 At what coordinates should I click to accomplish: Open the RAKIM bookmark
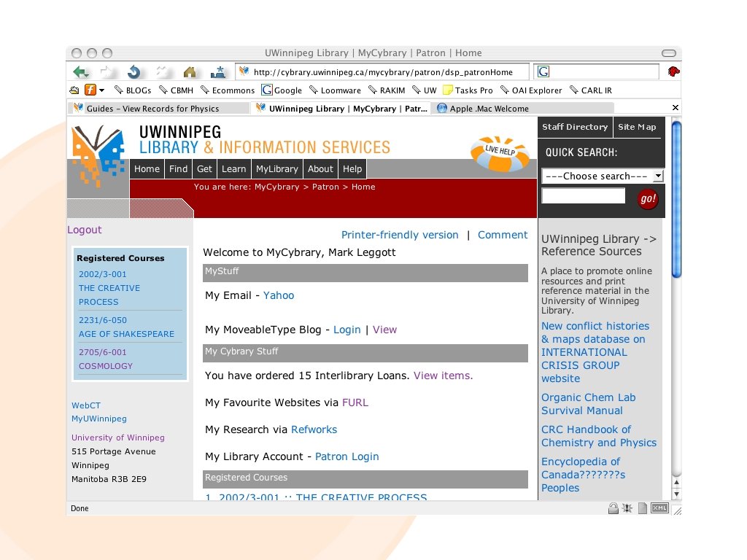click(387, 90)
